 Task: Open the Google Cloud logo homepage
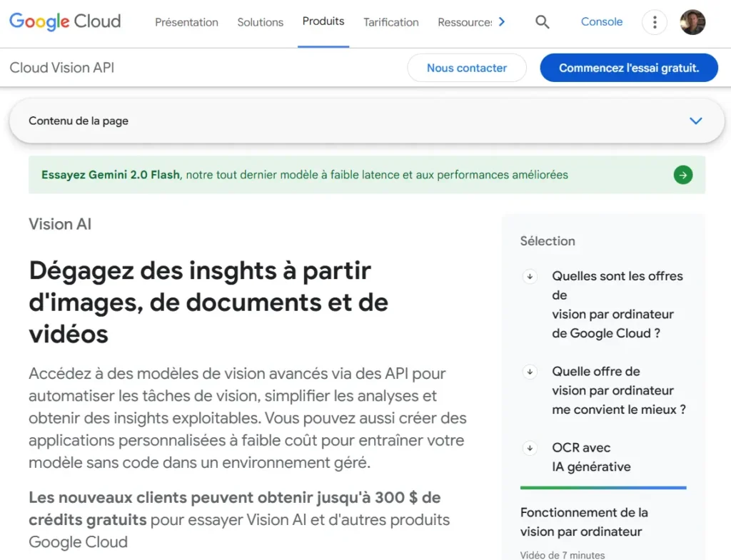[65, 21]
